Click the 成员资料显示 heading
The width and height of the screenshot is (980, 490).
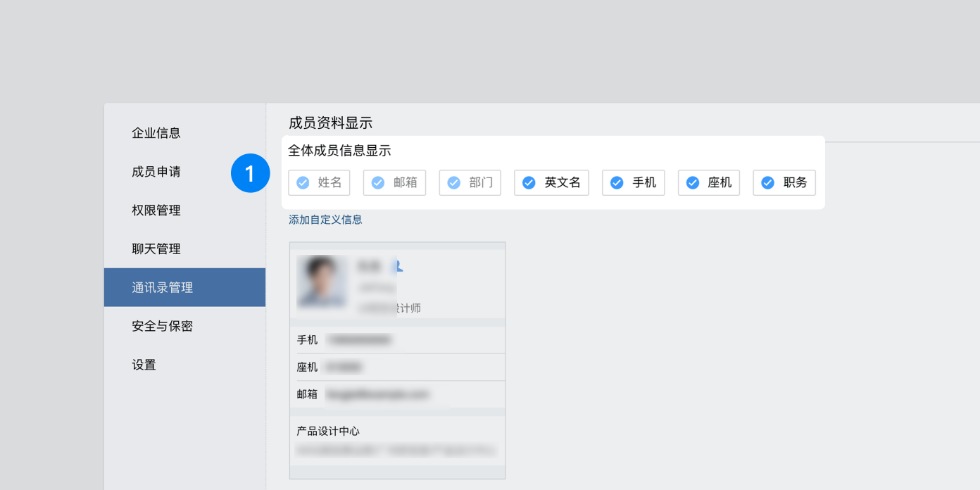[330, 123]
